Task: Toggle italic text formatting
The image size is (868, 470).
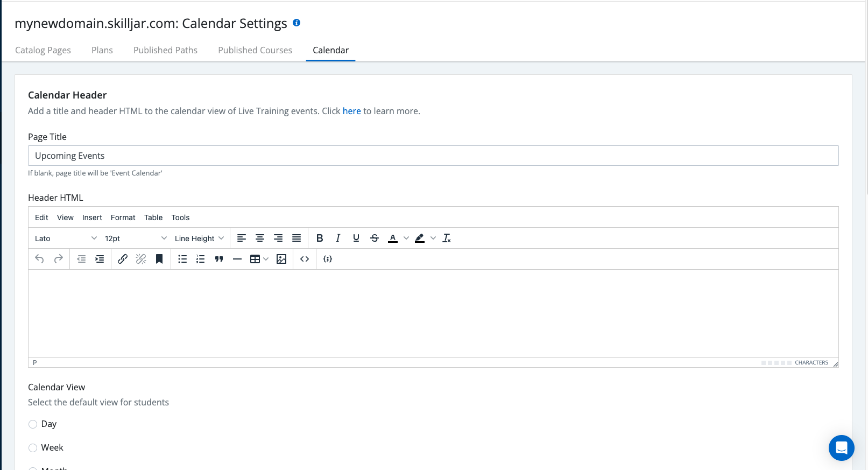Action: pos(338,238)
